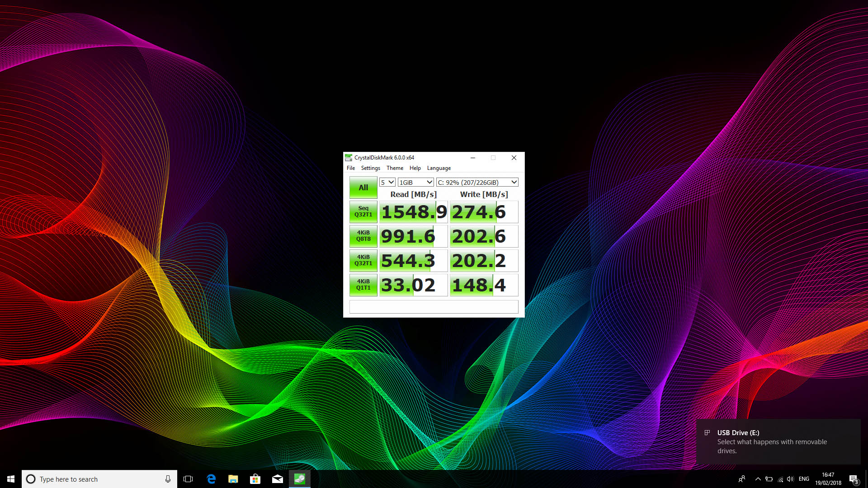Launch the 4KiB Q1T1 test
The image size is (868, 488).
[x=363, y=285]
